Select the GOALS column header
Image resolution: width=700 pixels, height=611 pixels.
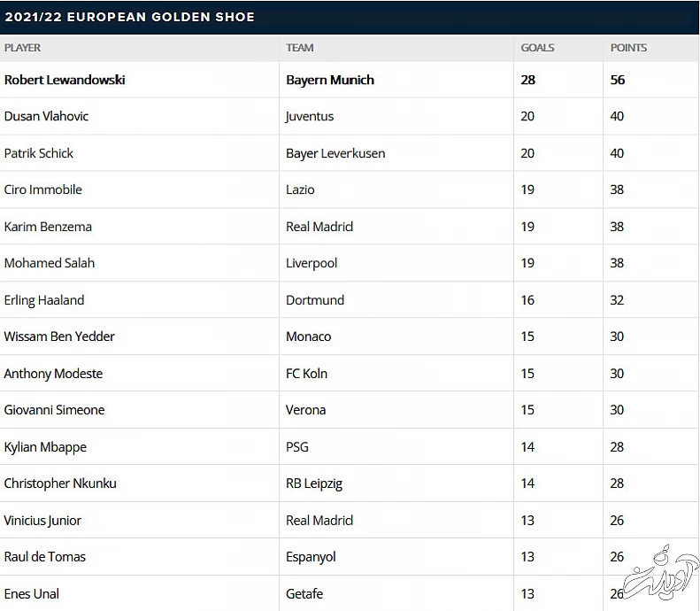(537, 48)
